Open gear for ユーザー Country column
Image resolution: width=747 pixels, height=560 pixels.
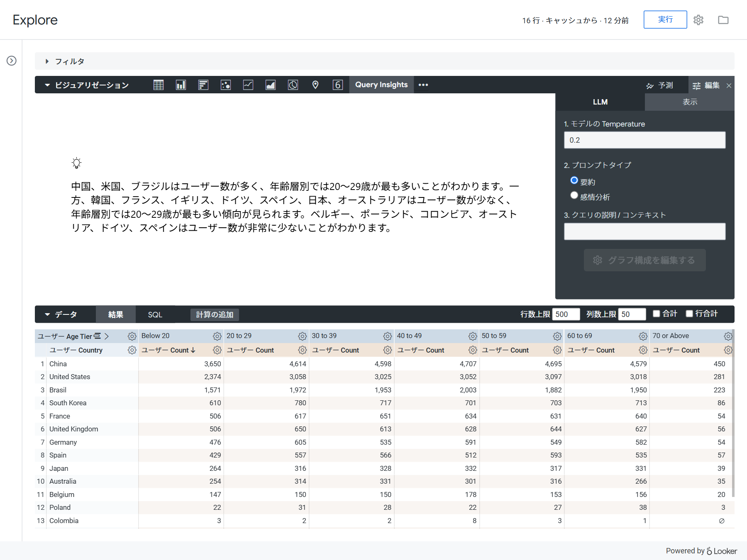pyautogui.click(x=132, y=350)
